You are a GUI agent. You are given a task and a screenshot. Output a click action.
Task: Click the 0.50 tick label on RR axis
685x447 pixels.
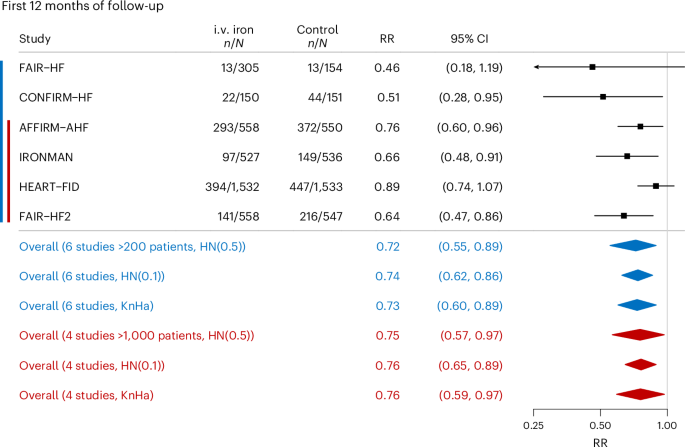[x=601, y=423]
